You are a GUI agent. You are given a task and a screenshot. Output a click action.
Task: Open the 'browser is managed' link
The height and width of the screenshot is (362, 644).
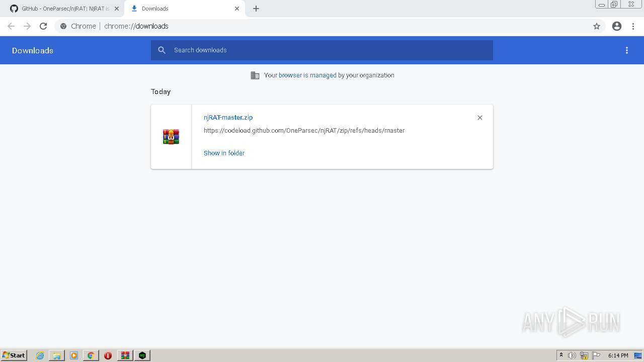click(307, 75)
